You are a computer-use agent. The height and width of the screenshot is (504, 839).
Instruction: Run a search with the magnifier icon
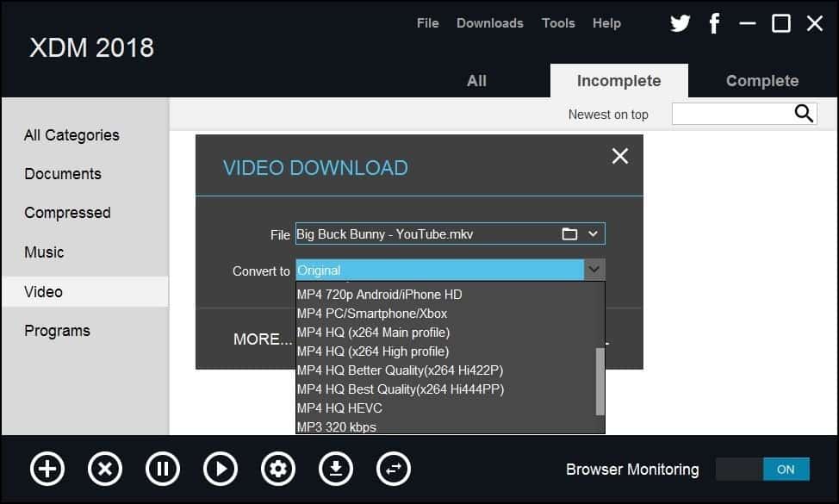tap(804, 113)
